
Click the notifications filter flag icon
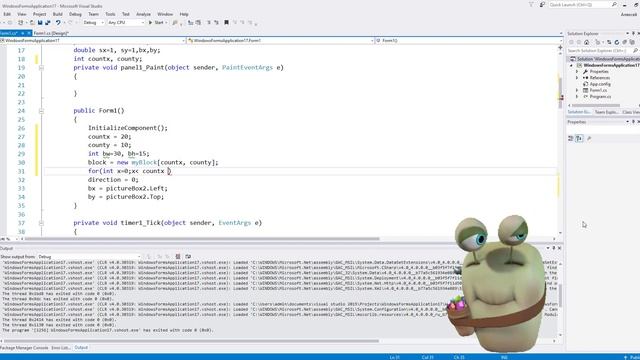click(531, 4)
